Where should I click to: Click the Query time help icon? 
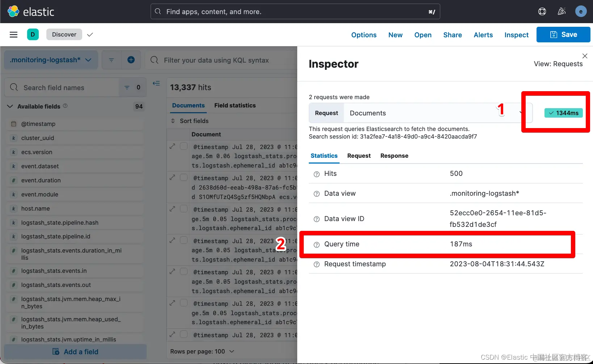tap(316, 245)
